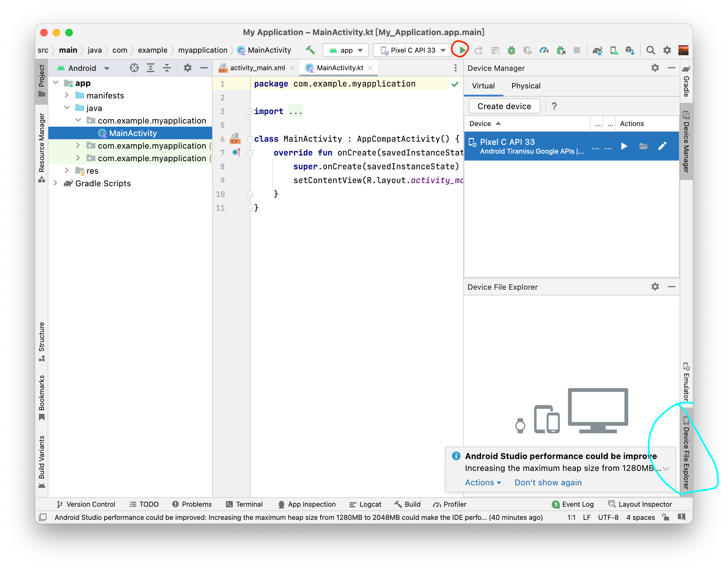Expand the manifests folder
The height and width of the screenshot is (570, 728).
[x=67, y=95]
